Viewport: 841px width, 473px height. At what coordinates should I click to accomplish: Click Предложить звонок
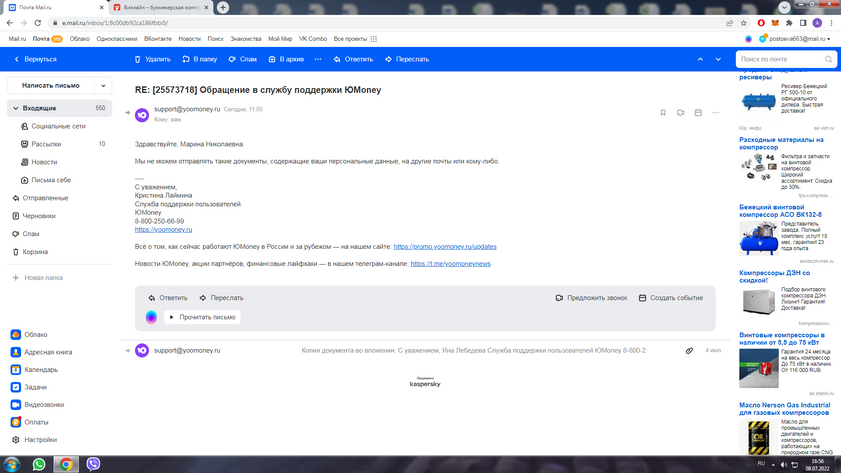(x=591, y=298)
